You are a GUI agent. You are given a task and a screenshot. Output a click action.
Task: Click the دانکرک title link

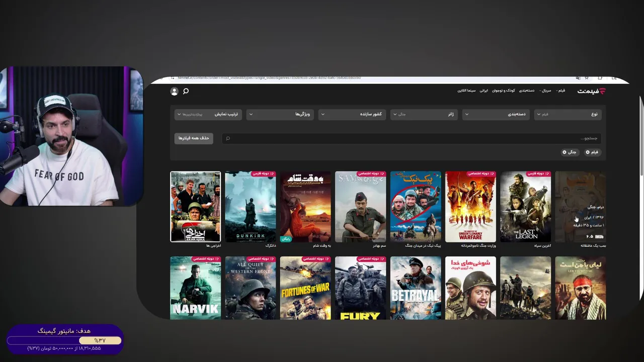point(271,246)
